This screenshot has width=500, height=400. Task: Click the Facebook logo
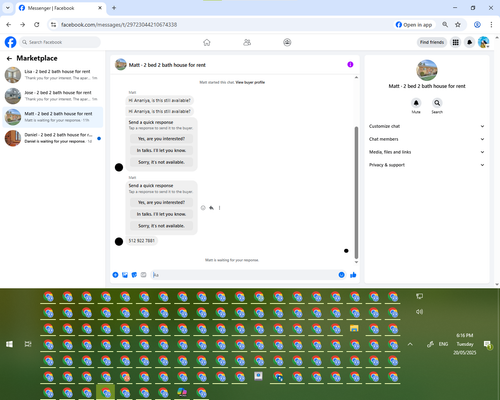coord(10,42)
